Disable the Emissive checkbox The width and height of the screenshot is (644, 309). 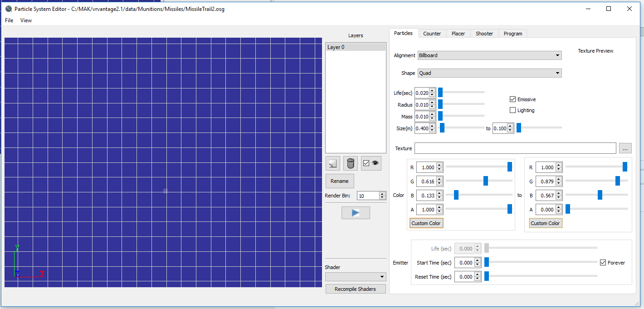[x=512, y=99]
